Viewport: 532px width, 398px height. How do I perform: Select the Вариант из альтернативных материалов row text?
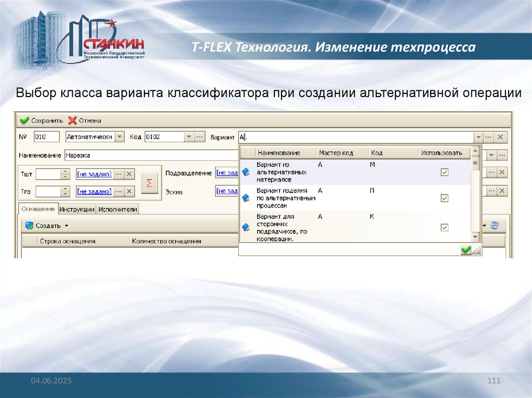tap(281, 172)
